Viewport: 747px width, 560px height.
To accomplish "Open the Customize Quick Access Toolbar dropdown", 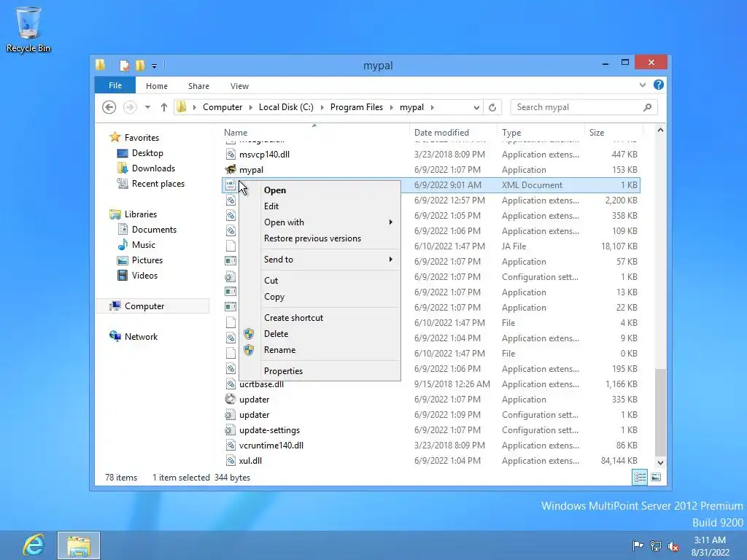I will pos(154,66).
